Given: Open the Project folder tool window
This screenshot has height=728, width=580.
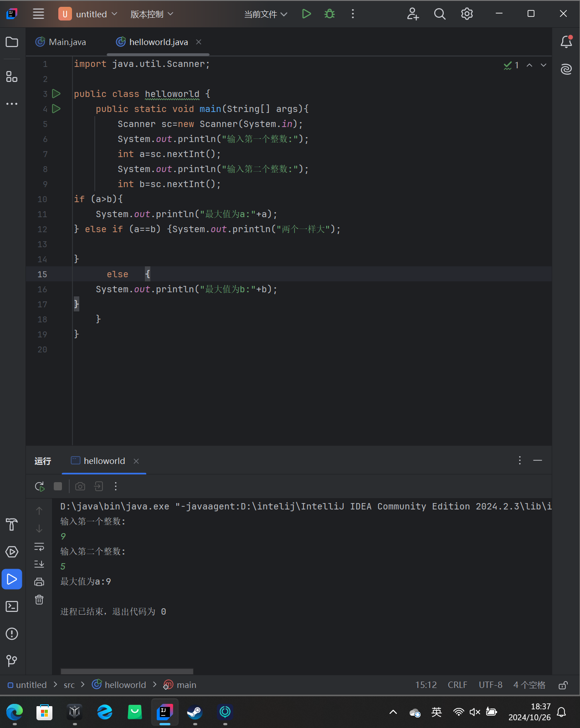Looking at the screenshot, I should click(12, 42).
